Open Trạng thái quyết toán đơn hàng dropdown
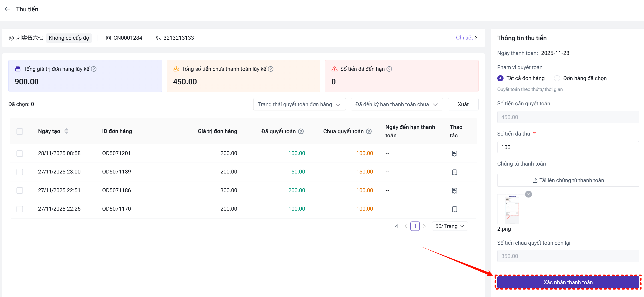This screenshot has width=644, height=297. coord(299,104)
